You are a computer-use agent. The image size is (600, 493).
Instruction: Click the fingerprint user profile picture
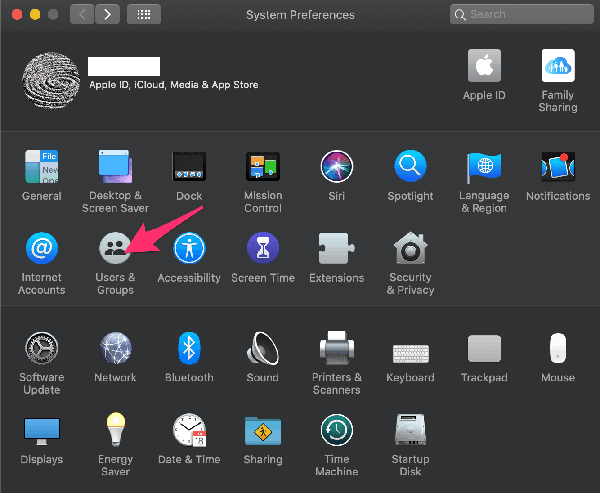click(x=51, y=80)
